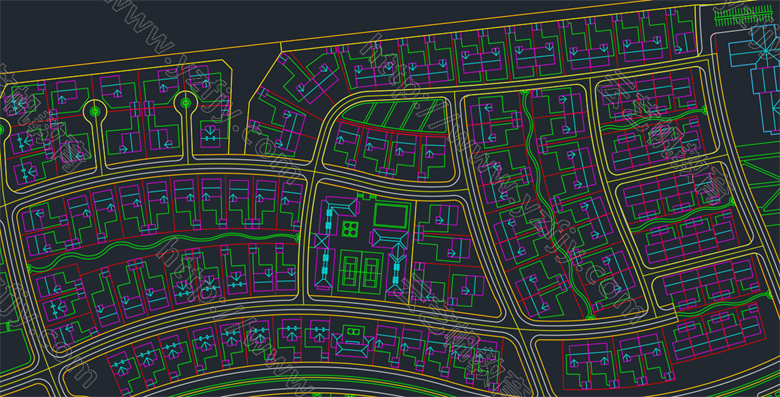
Task: Select the vertical wavy green path
Action: point(557,204)
